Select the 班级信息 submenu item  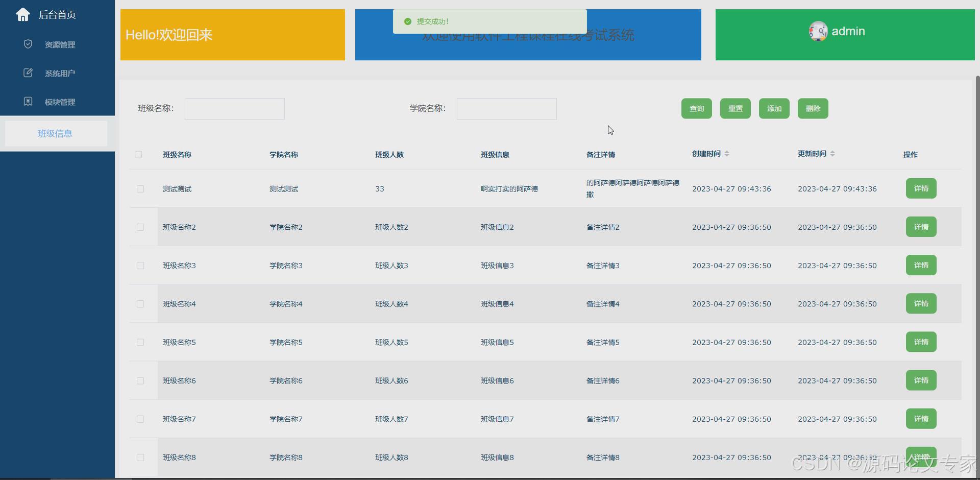pyautogui.click(x=56, y=133)
